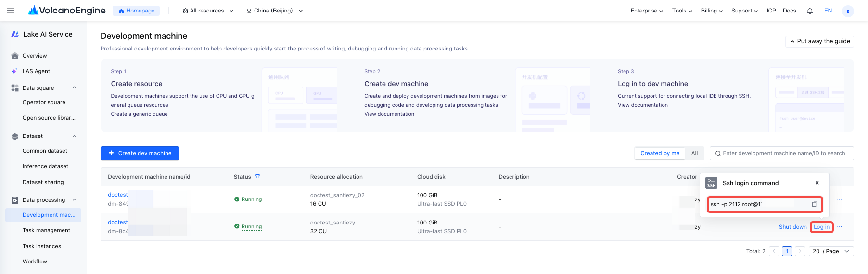The width and height of the screenshot is (868, 274).
Task: Open the user avatar menu
Action: pos(848,11)
